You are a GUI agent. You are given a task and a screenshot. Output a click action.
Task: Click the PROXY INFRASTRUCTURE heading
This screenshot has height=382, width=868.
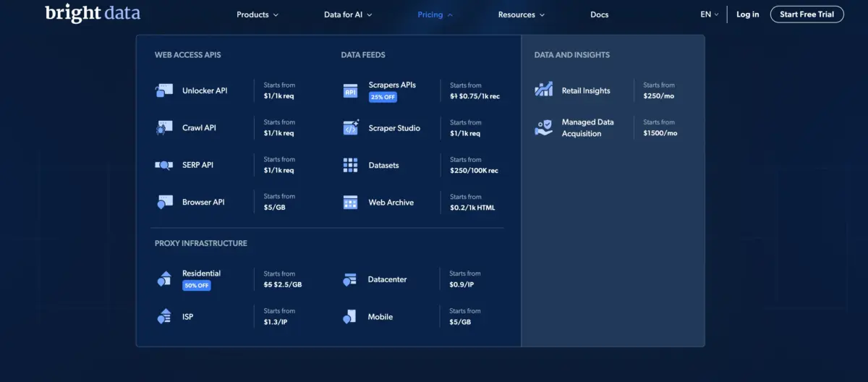point(201,244)
